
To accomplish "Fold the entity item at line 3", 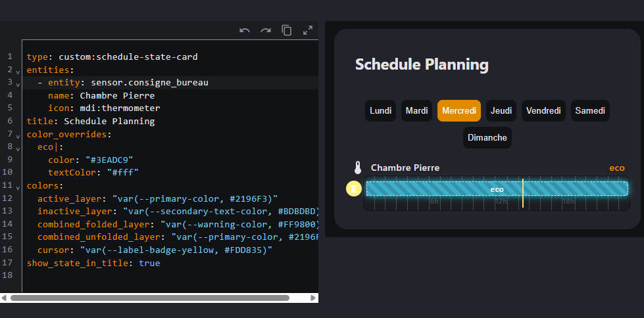I will point(18,83).
